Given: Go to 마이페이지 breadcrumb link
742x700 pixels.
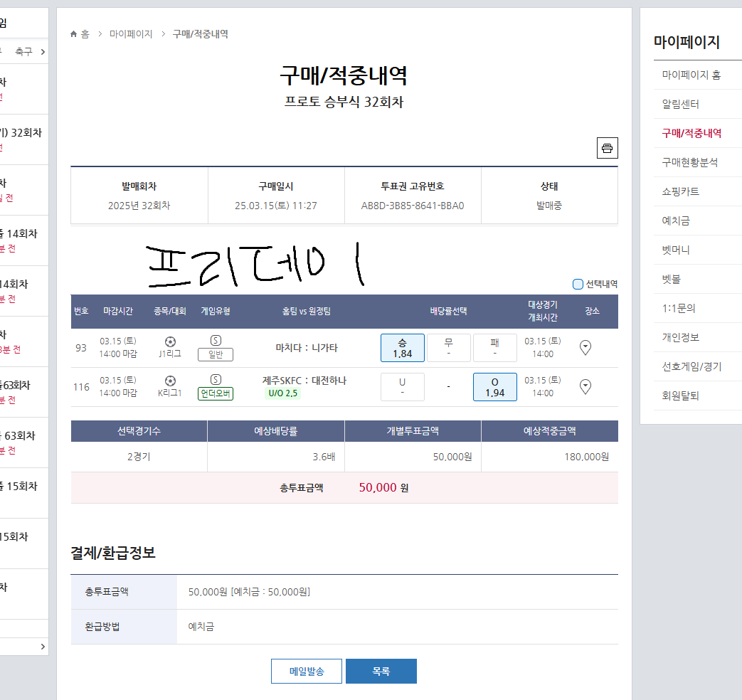Looking at the screenshot, I should click(131, 34).
